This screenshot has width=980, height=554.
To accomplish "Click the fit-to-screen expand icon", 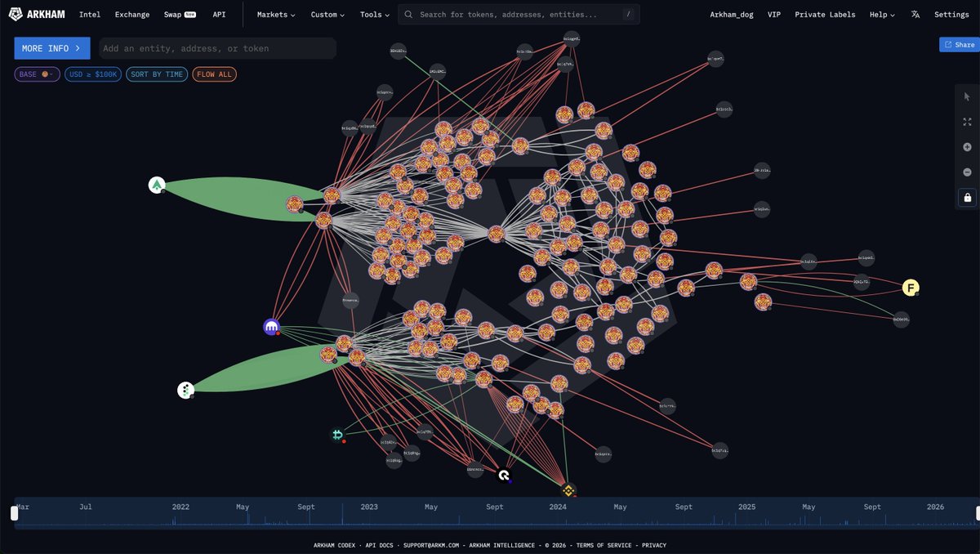I will (967, 122).
